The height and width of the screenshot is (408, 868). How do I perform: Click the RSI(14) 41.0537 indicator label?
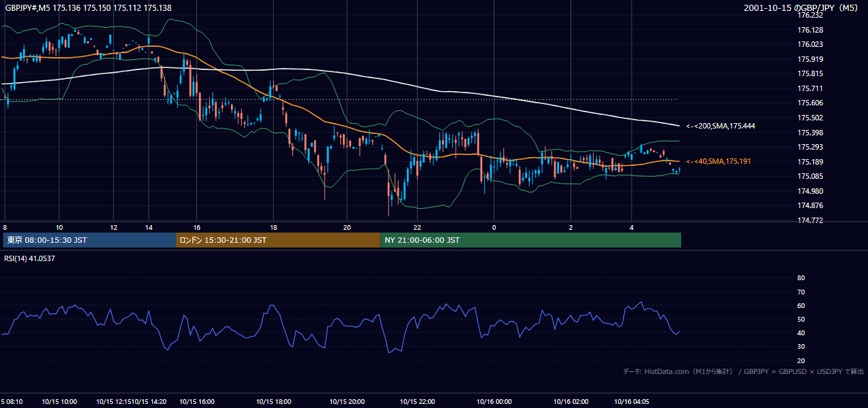pos(30,258)
